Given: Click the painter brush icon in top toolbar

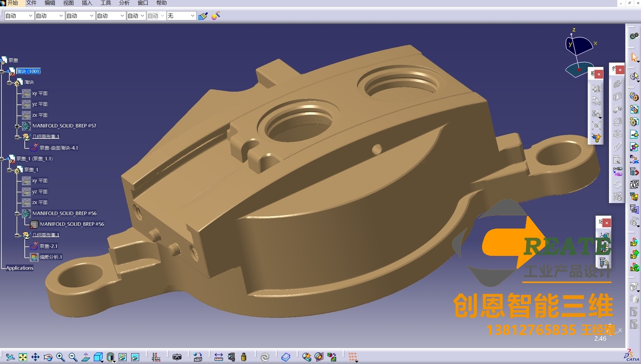Looking at the screenshot, I should click(203, 16).
